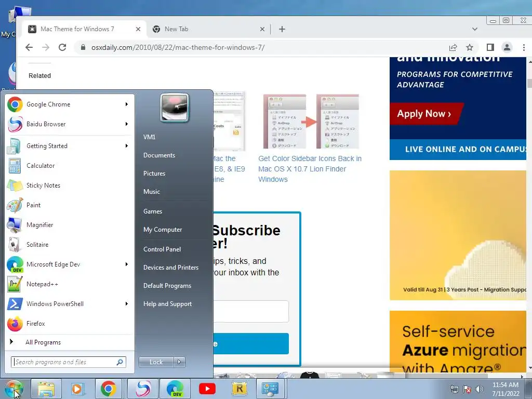
Task: Bookmark this page with the star
Action: coord(470,47)
